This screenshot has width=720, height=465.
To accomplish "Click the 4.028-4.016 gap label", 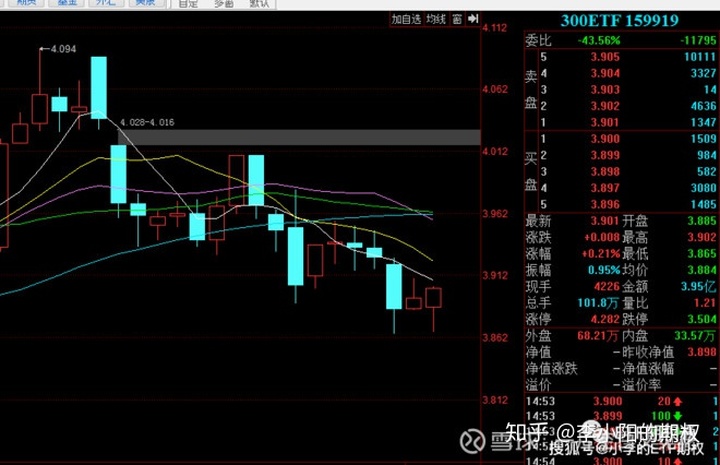I will (147, 123).
